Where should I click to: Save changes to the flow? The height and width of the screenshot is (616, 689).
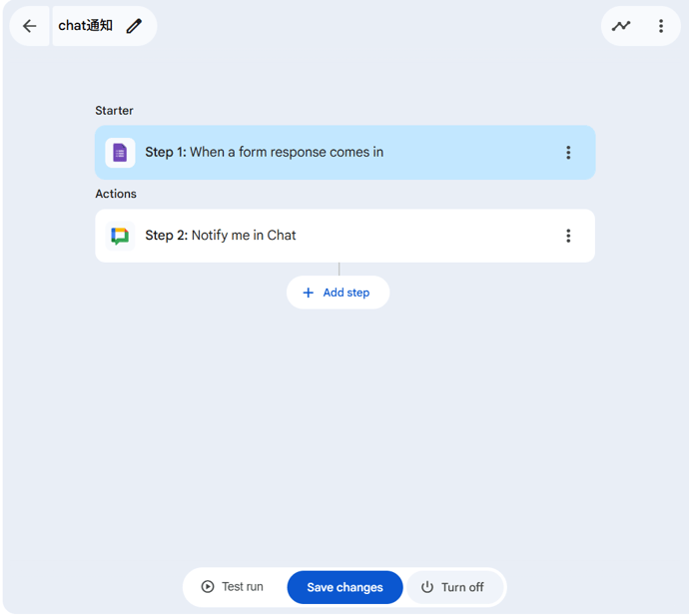click(x=344, y=587)
